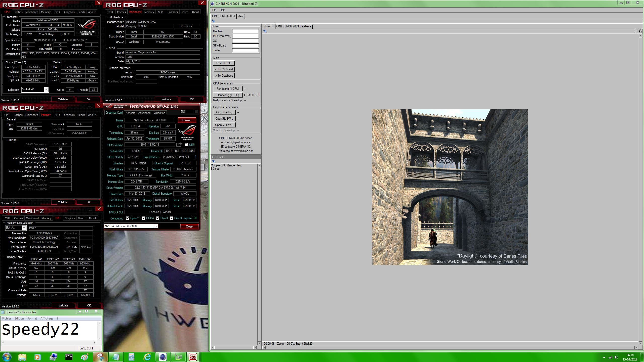Screen dimensions: 644x362
Task: Switch to Cinebench via its taskbar icon
Action: [x=163, y=357]
